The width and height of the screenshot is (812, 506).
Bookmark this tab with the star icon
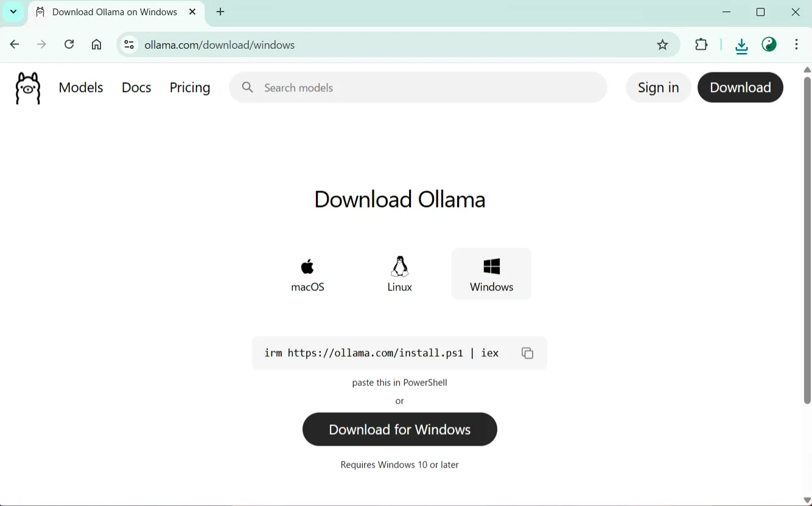coord(663,44)
